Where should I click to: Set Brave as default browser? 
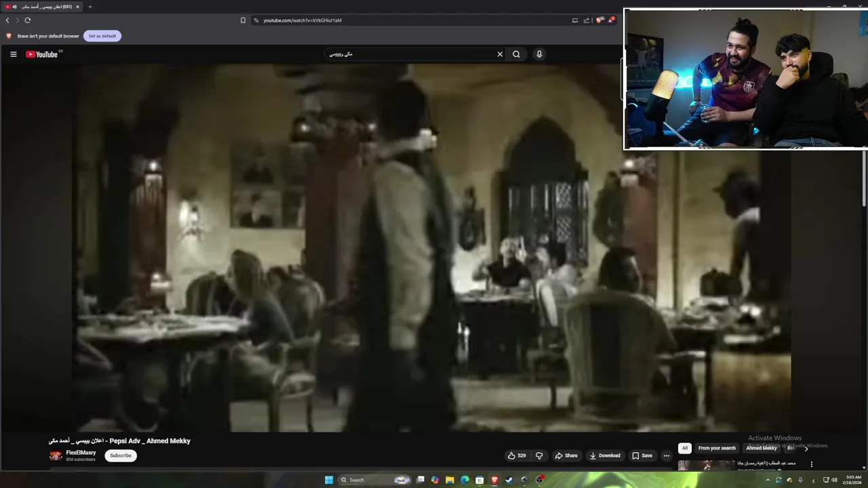(x=102, y=36)
